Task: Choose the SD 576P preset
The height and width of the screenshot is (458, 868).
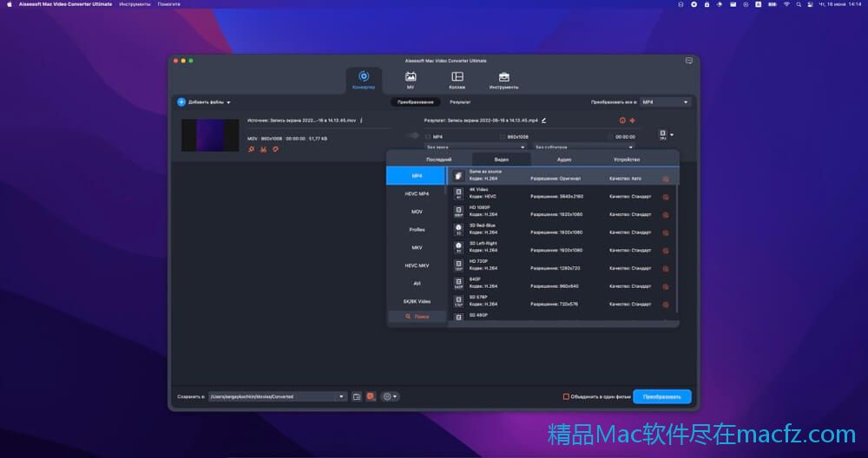Action: [562, 302]
